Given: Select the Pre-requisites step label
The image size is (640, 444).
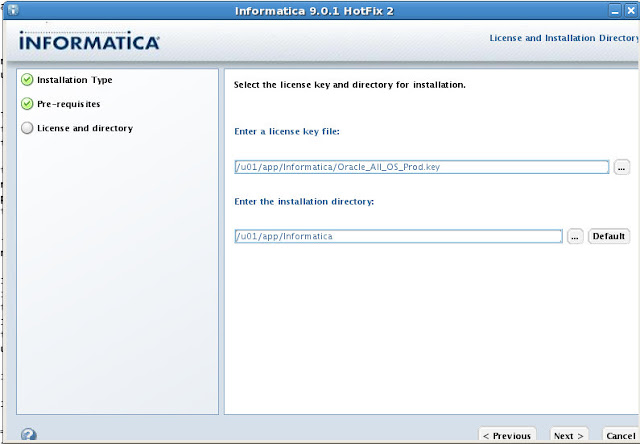Looking at the screenshot, I should [69, 104].
